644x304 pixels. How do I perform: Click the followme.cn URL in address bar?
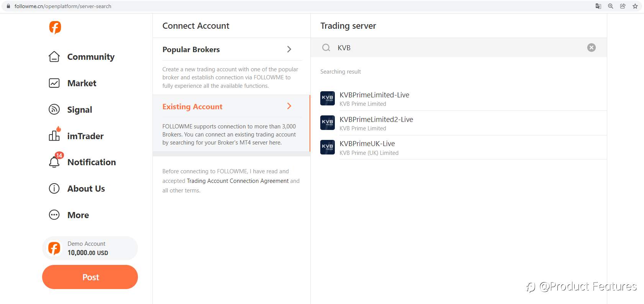tap(63, 6)
